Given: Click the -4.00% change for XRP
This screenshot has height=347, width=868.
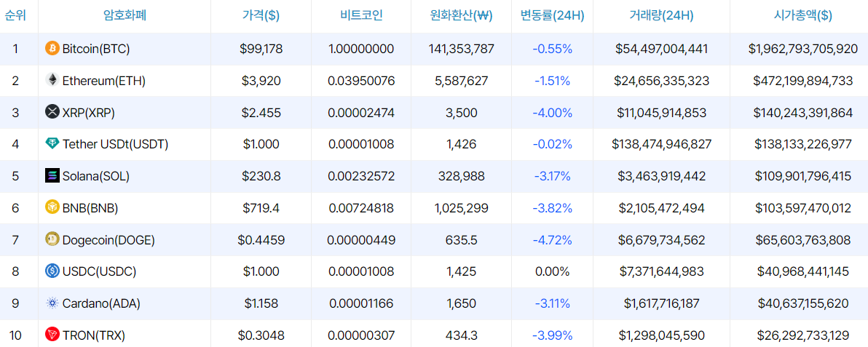Looking at the screenshot, I should 553,113.
